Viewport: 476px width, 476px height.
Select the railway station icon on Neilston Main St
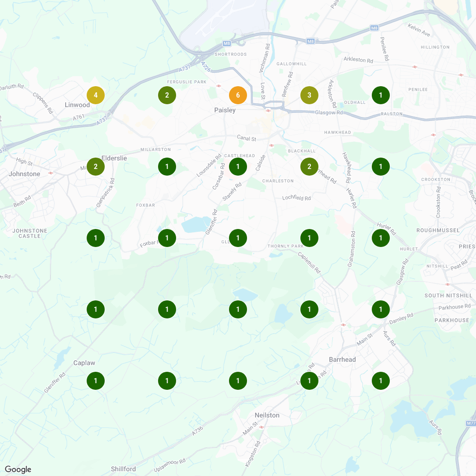(261, 427)
